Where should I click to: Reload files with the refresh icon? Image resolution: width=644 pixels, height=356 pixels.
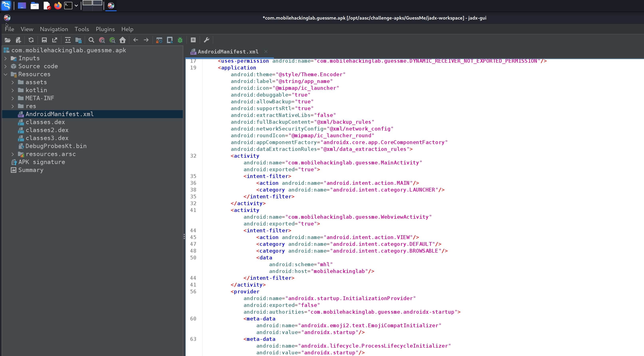[x=31, y=40]
